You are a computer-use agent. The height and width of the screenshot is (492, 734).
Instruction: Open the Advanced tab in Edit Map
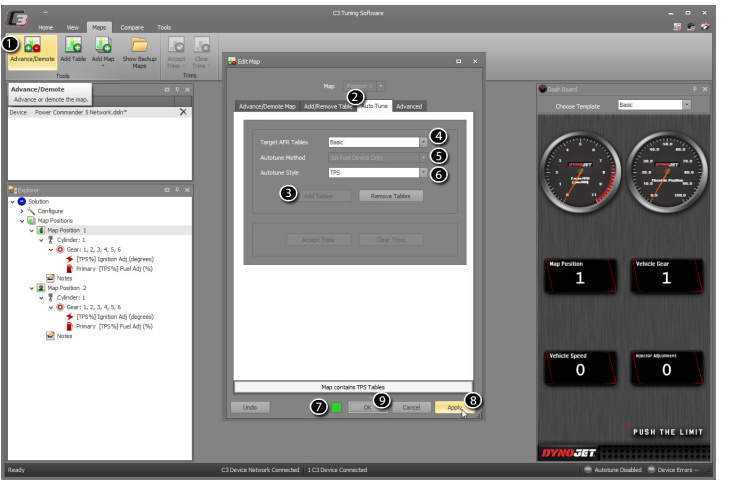pos(408,106)
